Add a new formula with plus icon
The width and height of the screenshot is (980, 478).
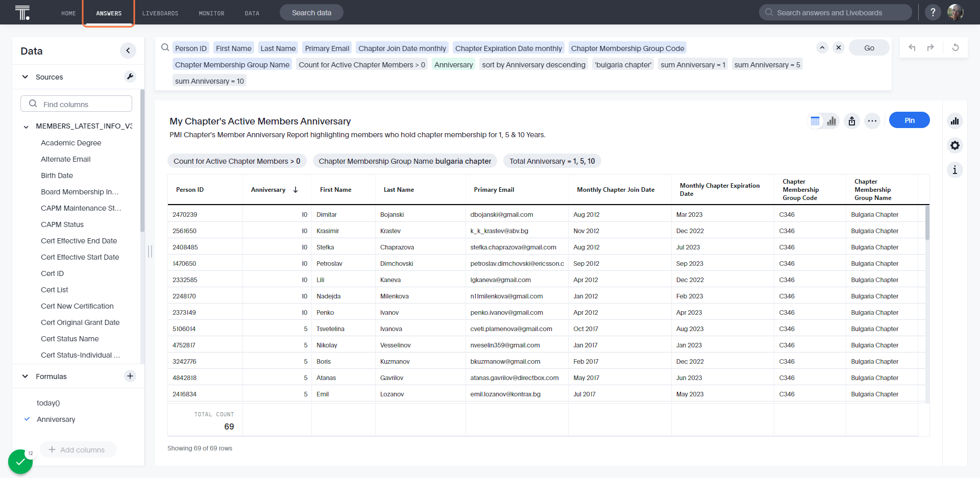[130, 376]
